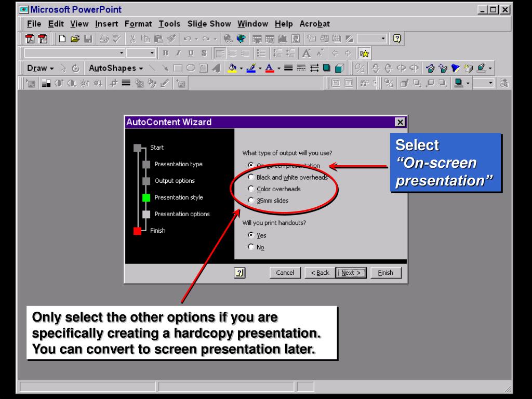Click the Font Color letter A swatch
The height and width of the screenshot is (399, 532).
pos(270,68)
